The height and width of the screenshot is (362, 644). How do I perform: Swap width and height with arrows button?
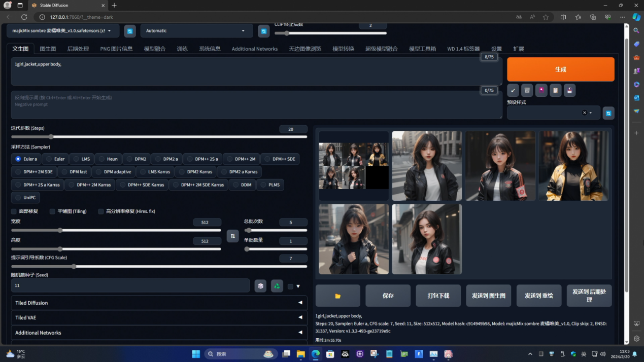pos(232,236)
